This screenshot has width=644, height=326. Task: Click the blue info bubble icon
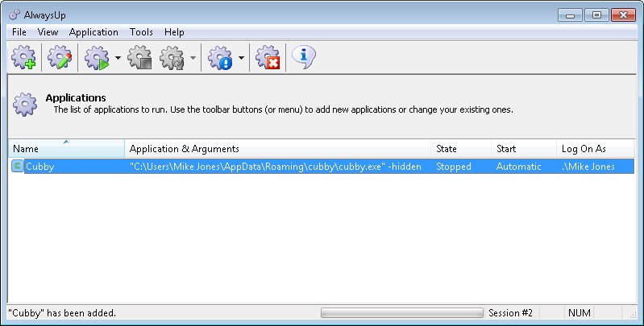tap(304, 56)
